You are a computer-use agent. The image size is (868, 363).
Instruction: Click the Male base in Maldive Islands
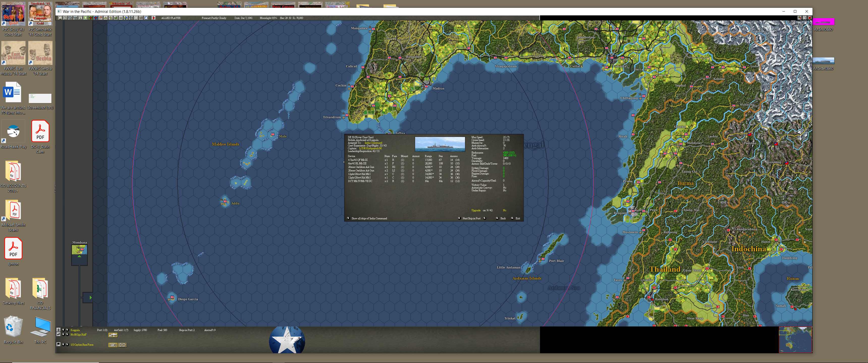click(273, 135)
